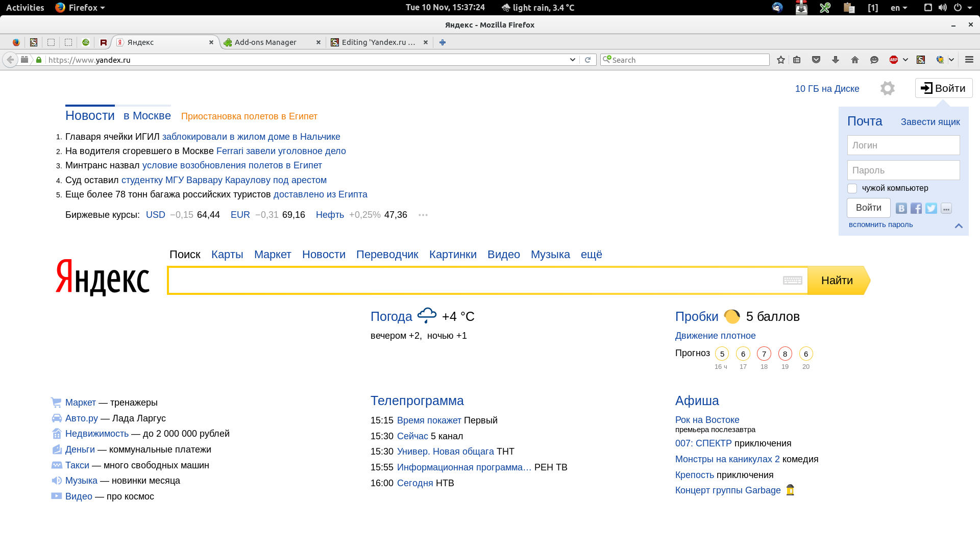
Task: Open 'Ferrari завели уголовное дело' news link
Action: tap(281, 151)
